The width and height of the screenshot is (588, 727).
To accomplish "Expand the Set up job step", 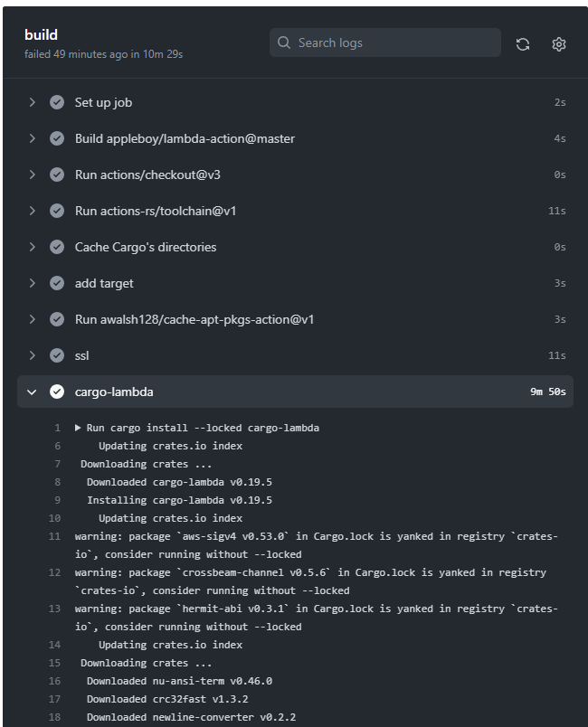I will pos(33,102).
